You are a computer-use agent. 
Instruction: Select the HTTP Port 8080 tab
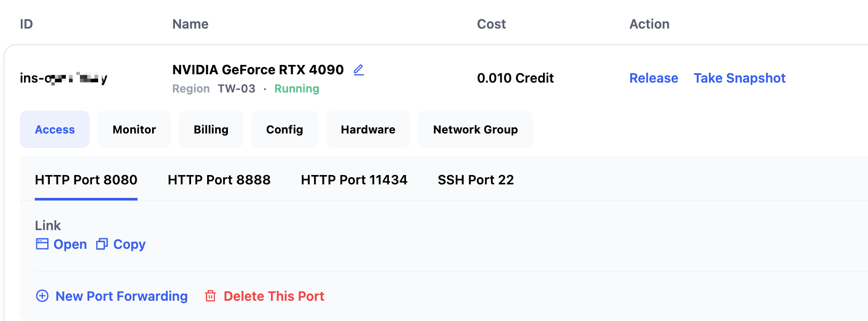coord(86,180)
